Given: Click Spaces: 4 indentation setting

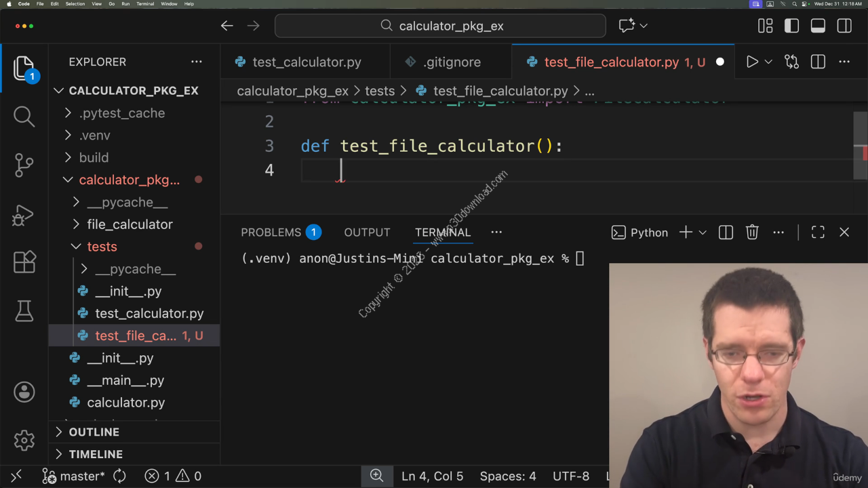Looking at the screenshot, I should pos(507,476).
